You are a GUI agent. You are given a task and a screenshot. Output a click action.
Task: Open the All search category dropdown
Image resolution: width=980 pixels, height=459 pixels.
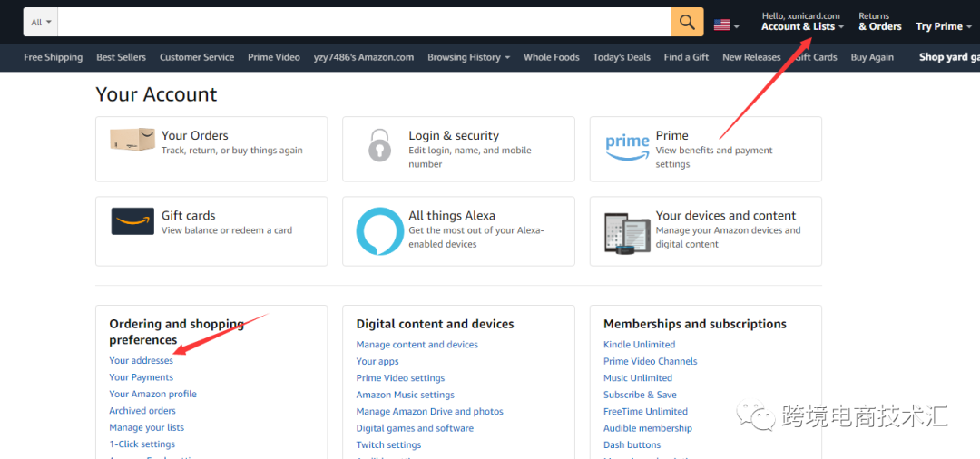point(41,22)
